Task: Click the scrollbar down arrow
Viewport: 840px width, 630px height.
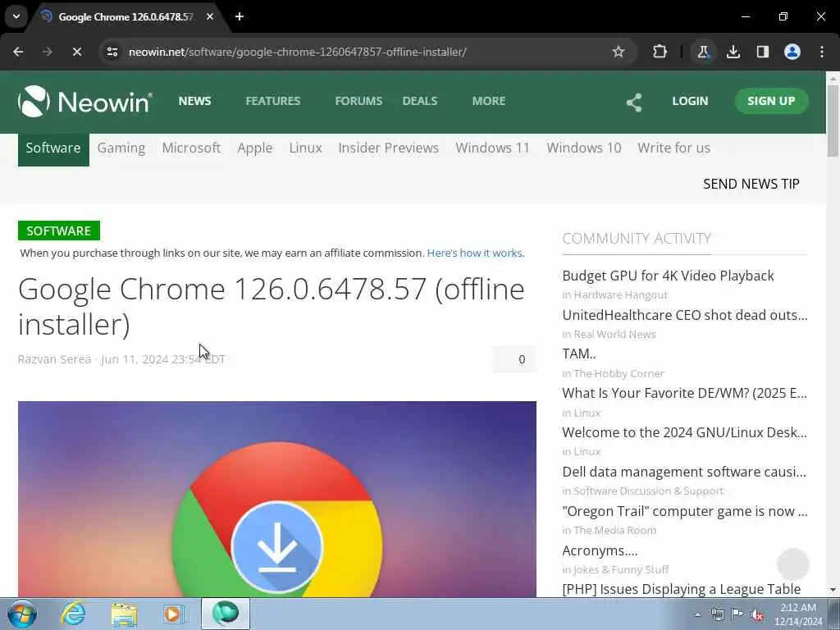Action: pos(833,590)
